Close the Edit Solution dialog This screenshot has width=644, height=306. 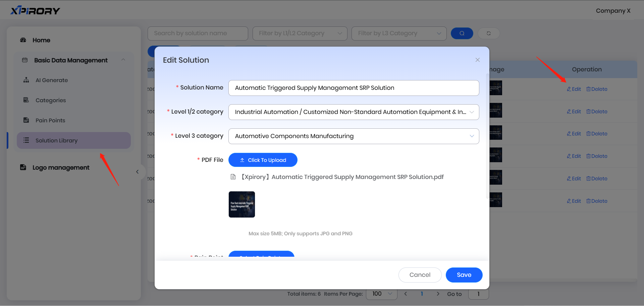click(477, 60)
